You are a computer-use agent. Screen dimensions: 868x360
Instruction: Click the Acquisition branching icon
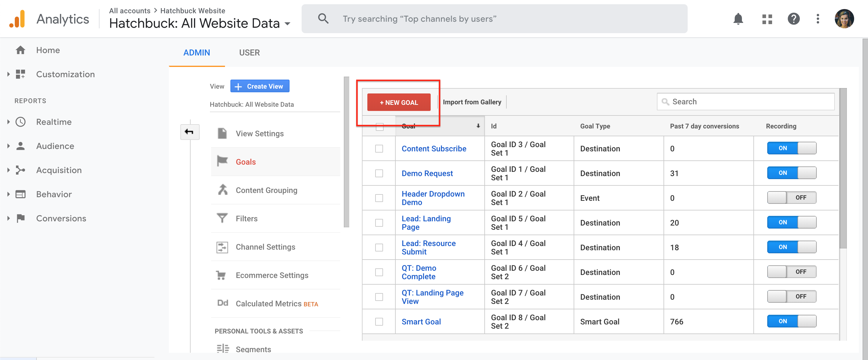tap(21, 170)
